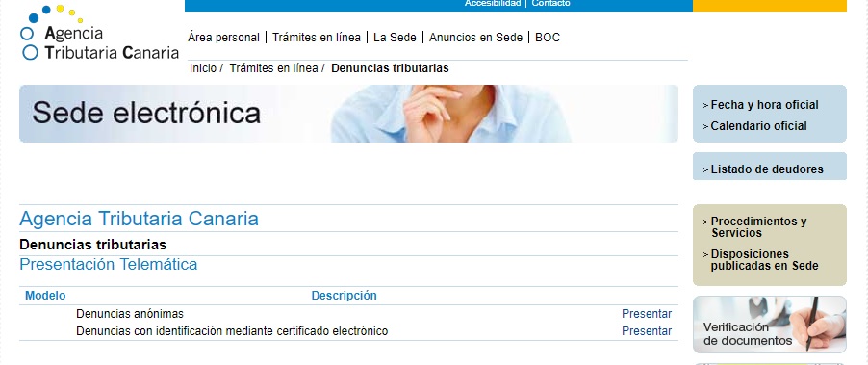868x365 pixels.
Task: Click the Accesibilidad link in top bar
Action: tap(493, 3)
